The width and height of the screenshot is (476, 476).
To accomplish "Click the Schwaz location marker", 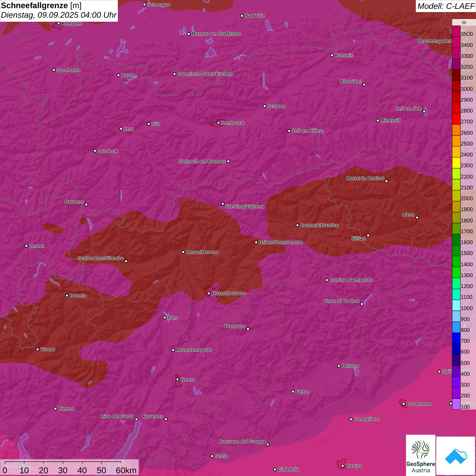I will (x=265, y=106).
